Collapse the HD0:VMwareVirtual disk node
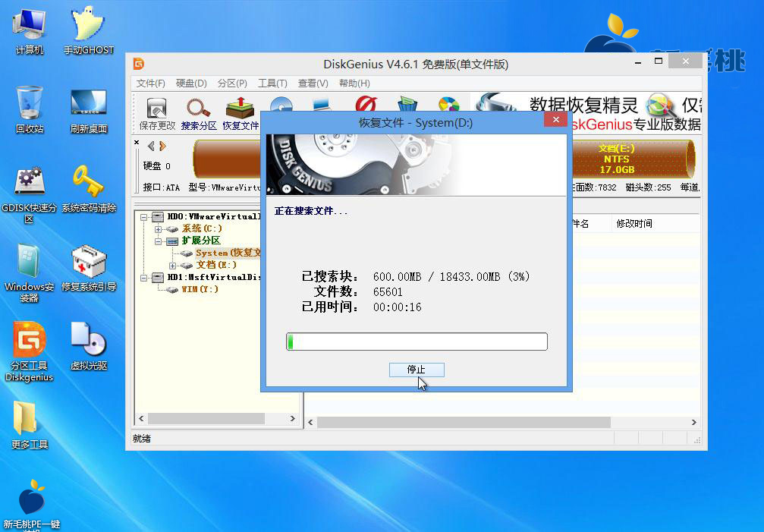 coord(143,217)
